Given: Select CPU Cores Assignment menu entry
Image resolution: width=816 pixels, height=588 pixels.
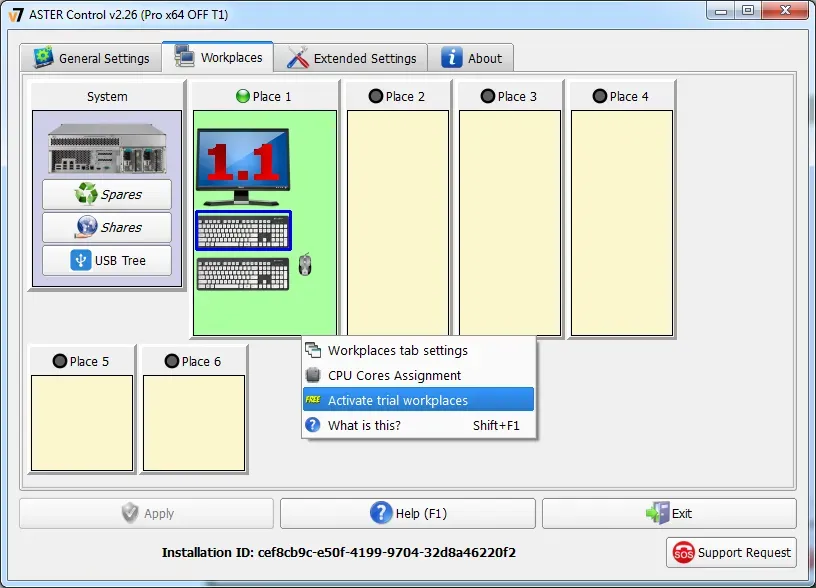Looking at the screenshot, I should tap(394, 376).
